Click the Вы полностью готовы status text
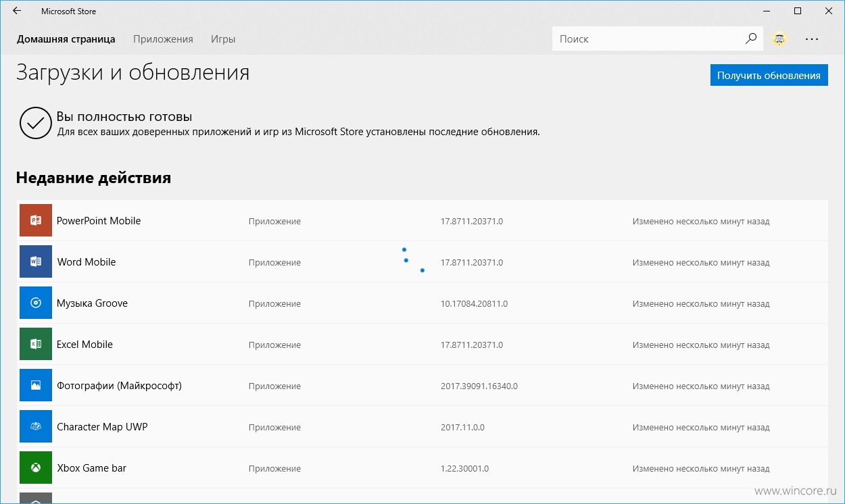845x504 pixels. coord(124,117)
